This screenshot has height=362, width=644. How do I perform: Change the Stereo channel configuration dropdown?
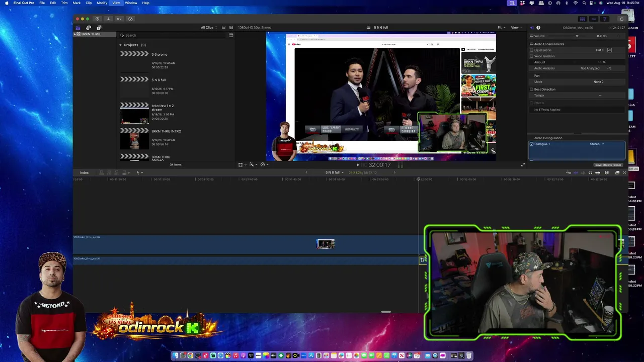[x=597, y=144]
